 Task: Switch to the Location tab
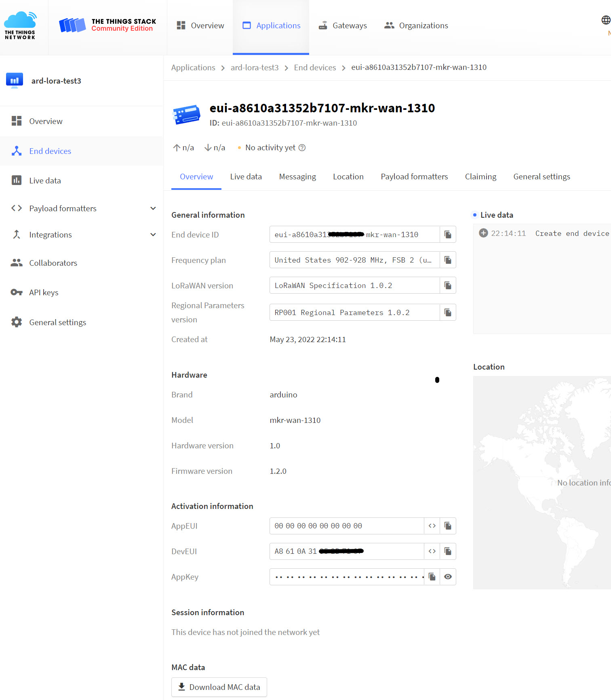[348, 177]
